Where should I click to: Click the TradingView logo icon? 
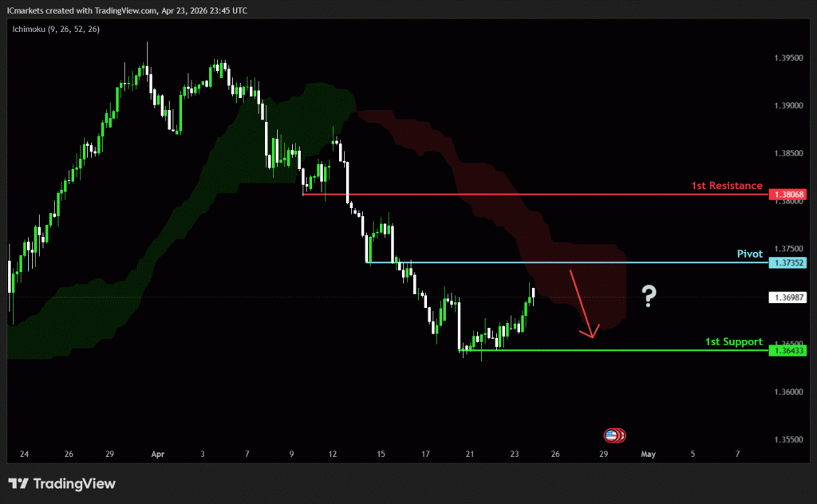pyautogui.click(x=19, y=484)
